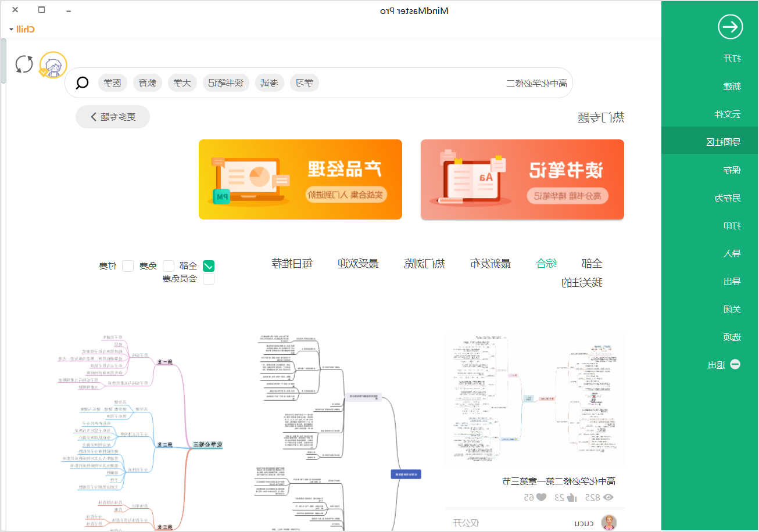Enable the 会员免费 checkbox
This screenshot has height=532, width=759.
point(208,279)
